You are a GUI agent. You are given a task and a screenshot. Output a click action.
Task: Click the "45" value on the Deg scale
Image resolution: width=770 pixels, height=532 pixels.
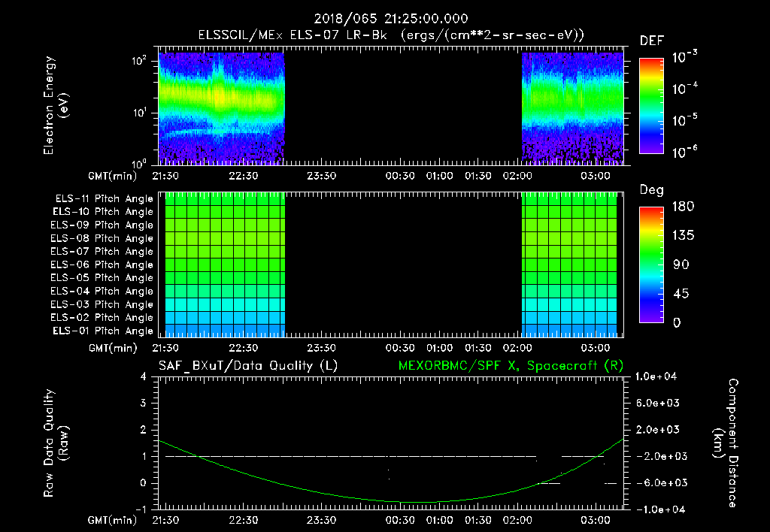pos(681,294)
